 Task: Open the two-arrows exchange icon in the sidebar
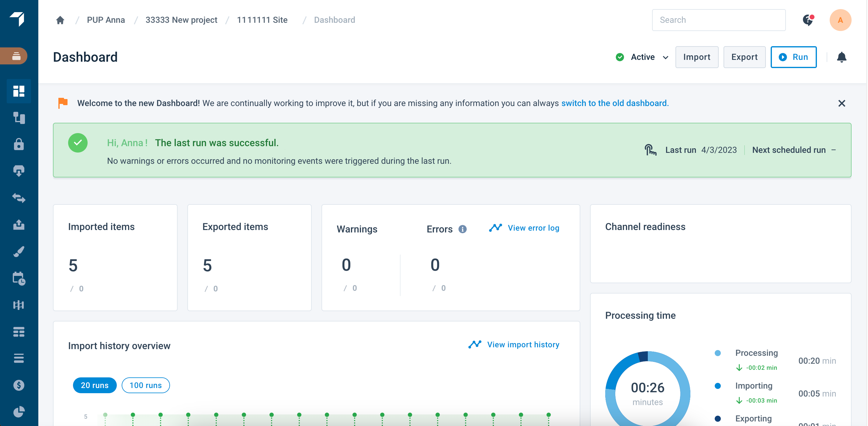pyautogui.click(x=19, y=198)
